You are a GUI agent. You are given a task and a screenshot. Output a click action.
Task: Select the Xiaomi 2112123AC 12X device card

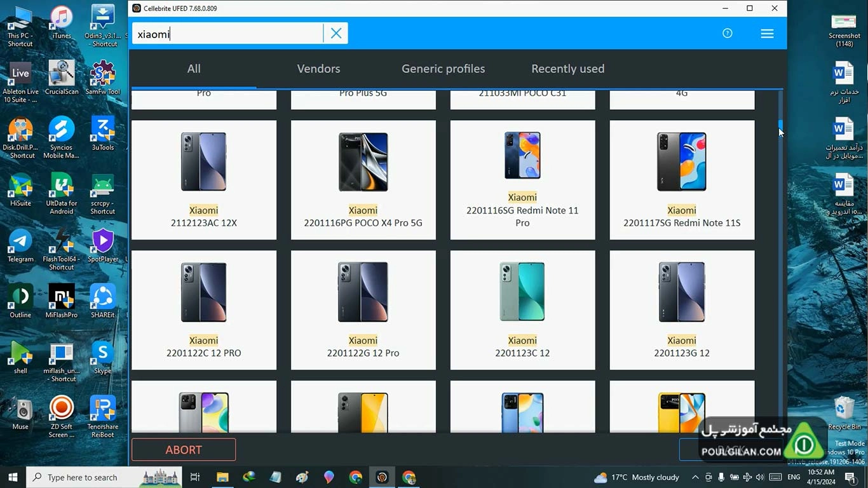click(204, 180)
